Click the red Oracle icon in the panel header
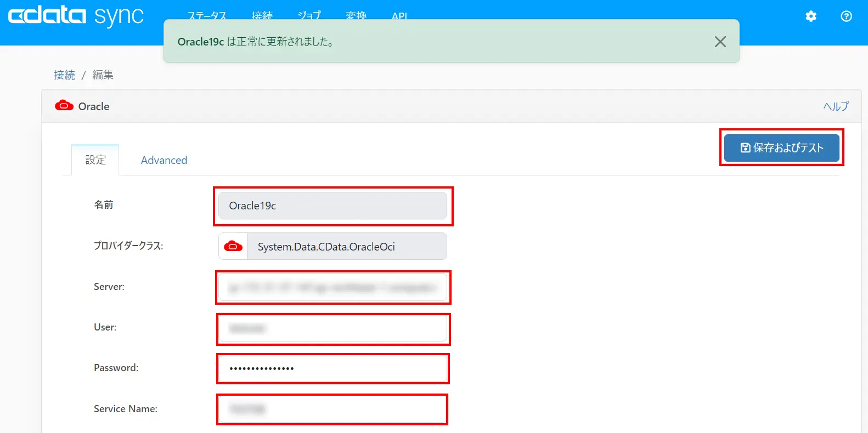The width and height of the screenshot is (868, 433). [64, 106]
